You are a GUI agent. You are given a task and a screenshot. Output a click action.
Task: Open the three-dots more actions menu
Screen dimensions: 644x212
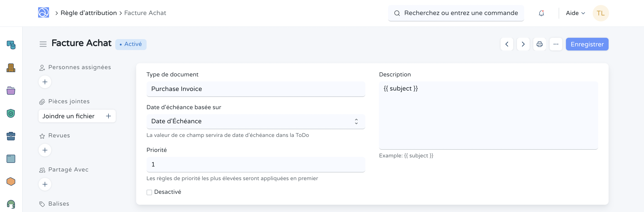pos(556,44)
